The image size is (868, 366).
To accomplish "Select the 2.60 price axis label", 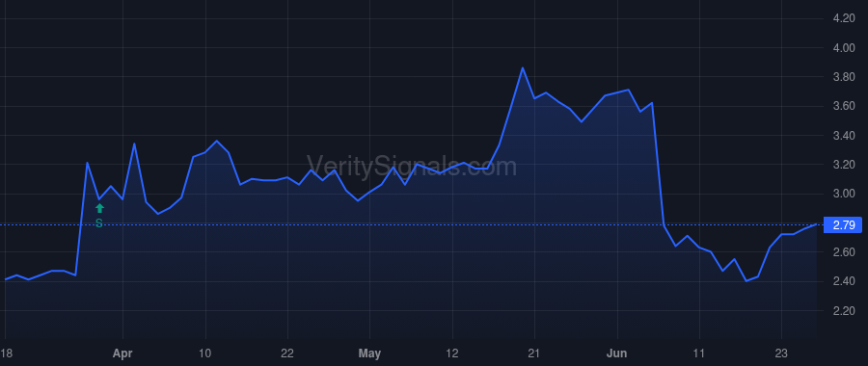I will coord(844,252).
